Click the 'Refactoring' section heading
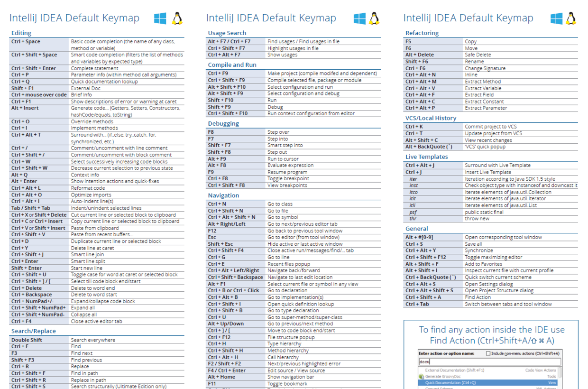The width and height of the screenshot is (588, 389). [422, 33]
